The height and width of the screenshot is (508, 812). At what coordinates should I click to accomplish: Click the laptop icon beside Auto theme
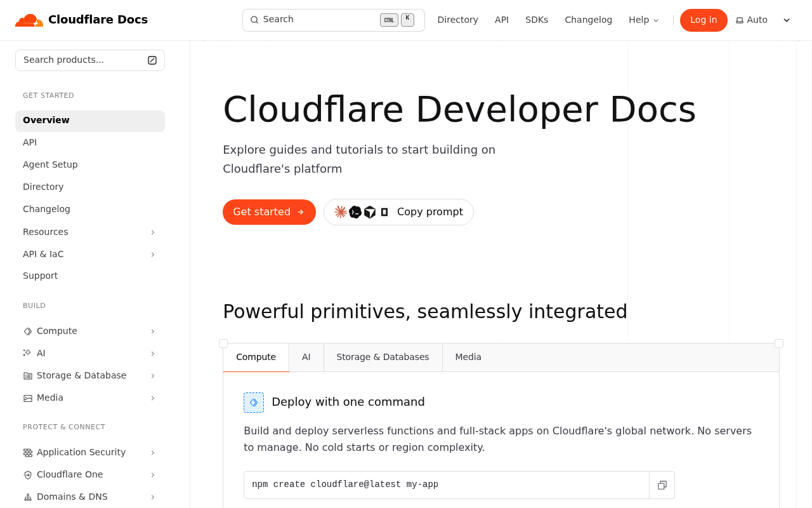pyautogui.click(x=740, y=20)
